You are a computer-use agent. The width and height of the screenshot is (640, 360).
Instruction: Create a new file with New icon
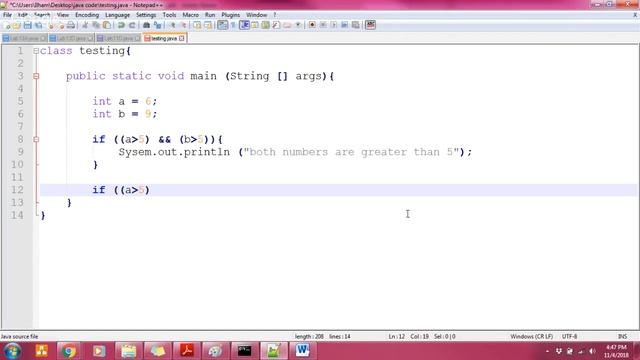[x=6, y=25]
